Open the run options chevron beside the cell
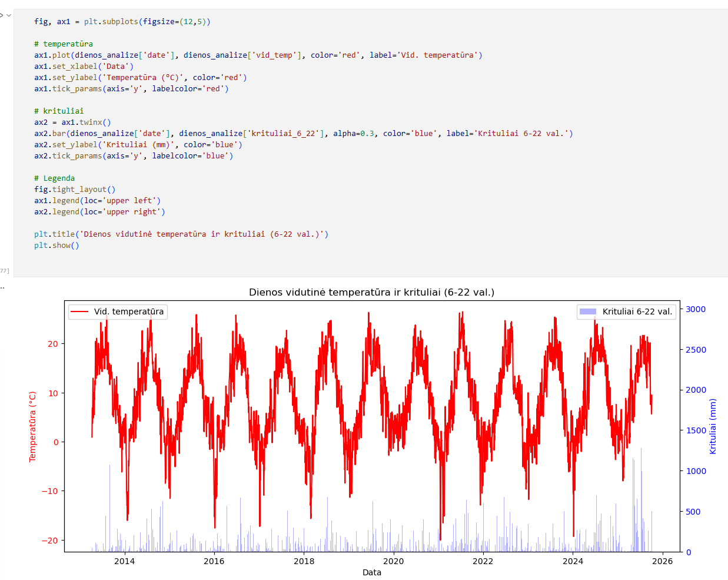Image resolution: width=728 pixels, height=580 pixels. point(9,15)
